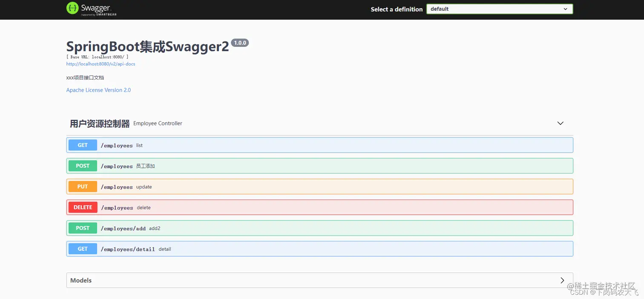Image resolution: width=644 pixels, height=299 pixels.
Task: Click the SpringBoot集成Swagger2 title
Action: pyautogui.click(x=147, y=46)
